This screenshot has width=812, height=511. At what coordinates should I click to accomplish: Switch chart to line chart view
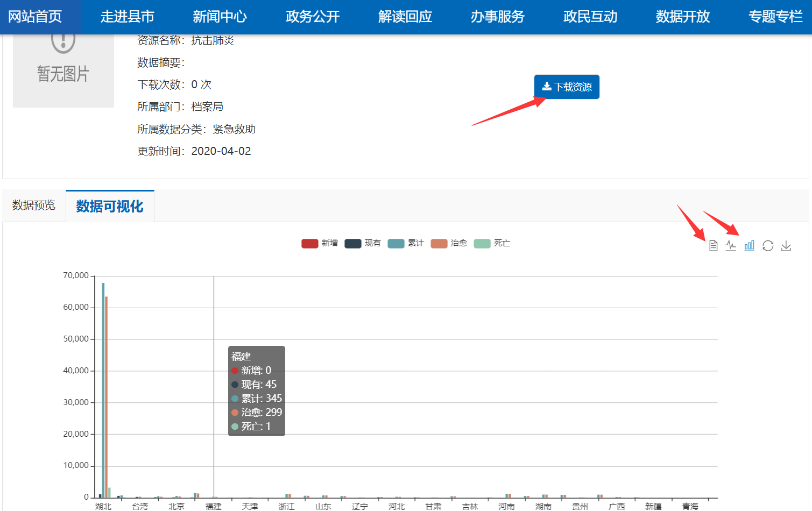click(x=731, y=246)
